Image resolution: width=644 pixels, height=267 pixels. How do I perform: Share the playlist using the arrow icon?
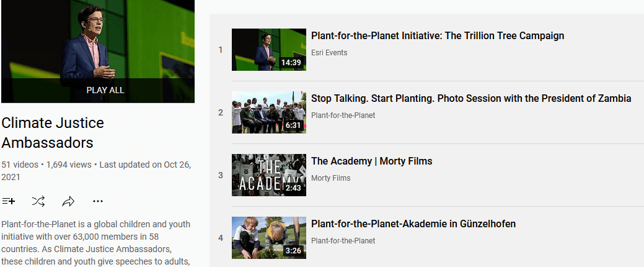coord(68,201)
